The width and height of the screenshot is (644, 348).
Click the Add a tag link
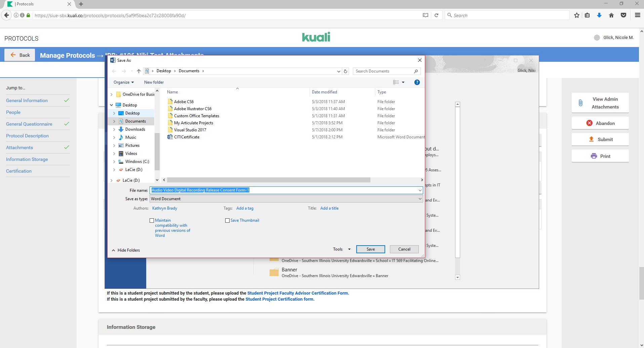click(x=245, y=208)
